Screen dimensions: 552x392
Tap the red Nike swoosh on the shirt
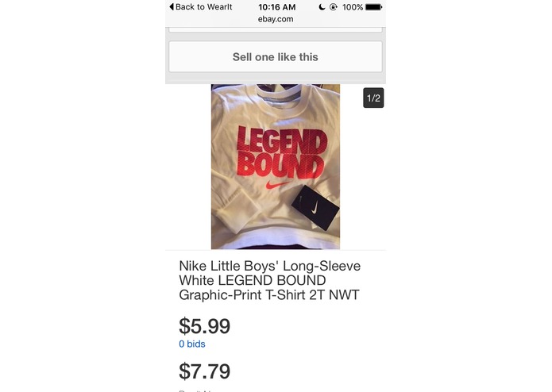click(x=276, y=185)
